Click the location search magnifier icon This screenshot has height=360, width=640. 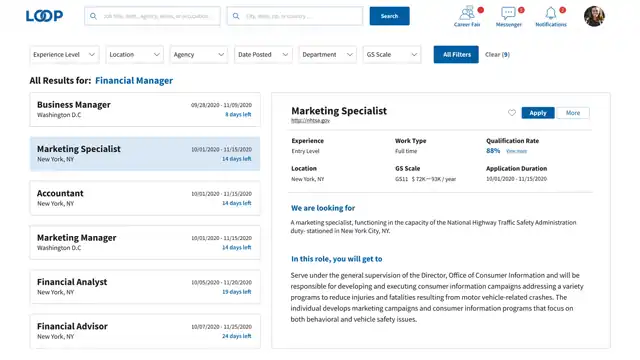(x=236, y=16)
